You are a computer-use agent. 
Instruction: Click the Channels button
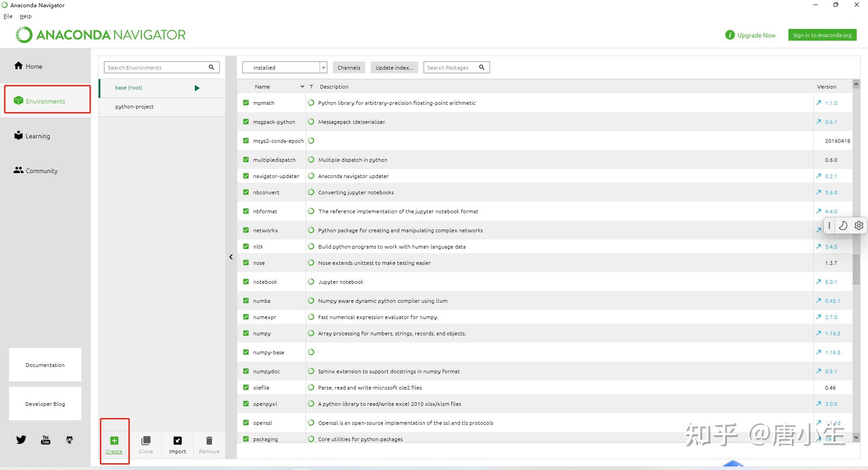point(349,67)
